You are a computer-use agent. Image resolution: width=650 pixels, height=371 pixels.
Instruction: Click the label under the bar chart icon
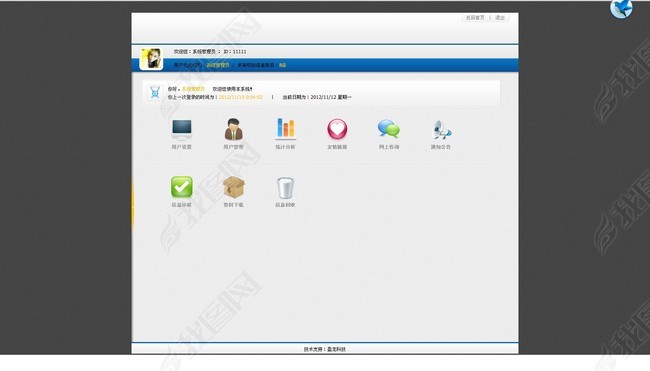pos(285,147)
